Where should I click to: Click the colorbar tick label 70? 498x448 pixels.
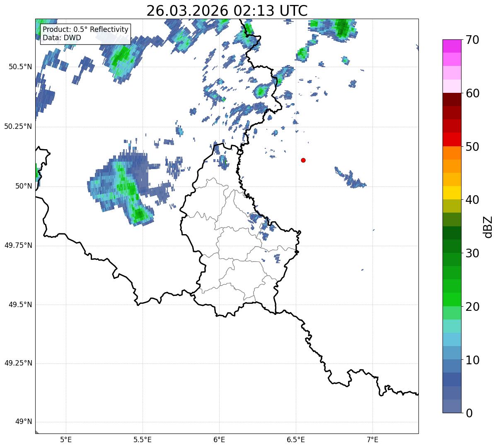pos(472,40)
